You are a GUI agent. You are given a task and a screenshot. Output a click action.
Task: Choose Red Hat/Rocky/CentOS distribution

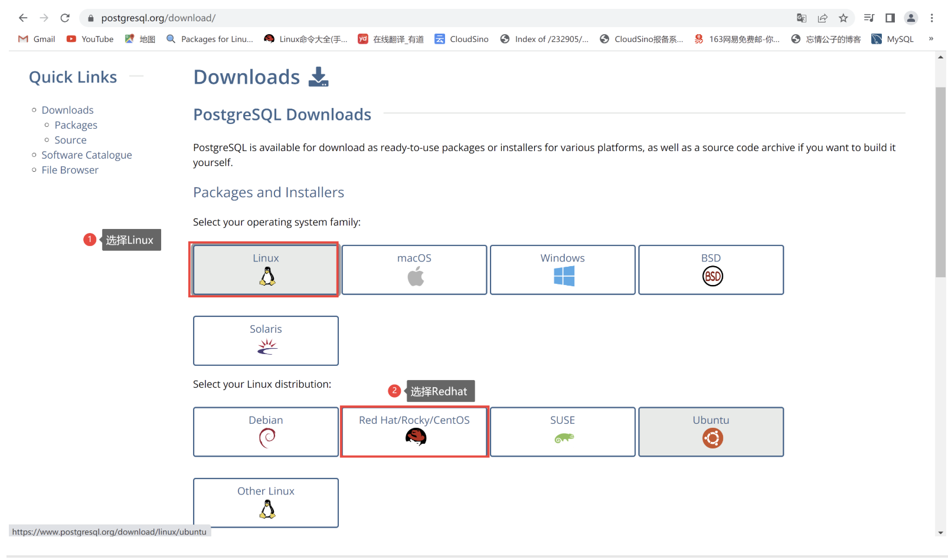pyautogui.click(x=414, y=432)
